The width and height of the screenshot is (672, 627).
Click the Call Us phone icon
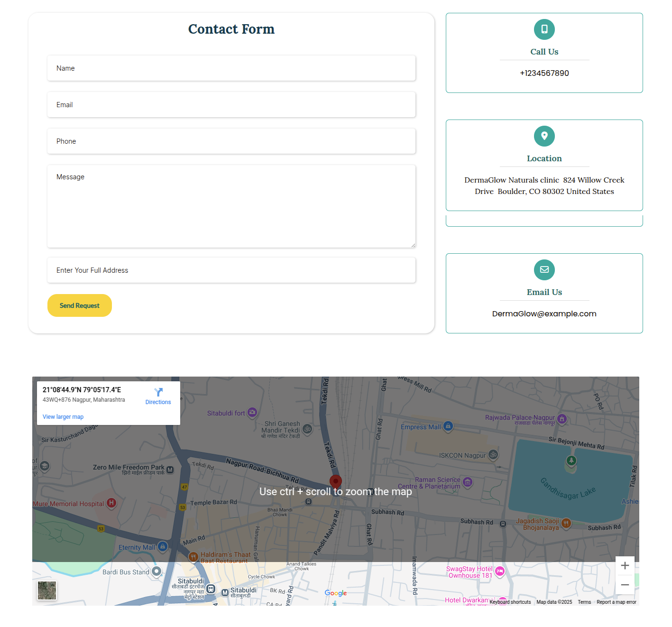tap(544, 29)
